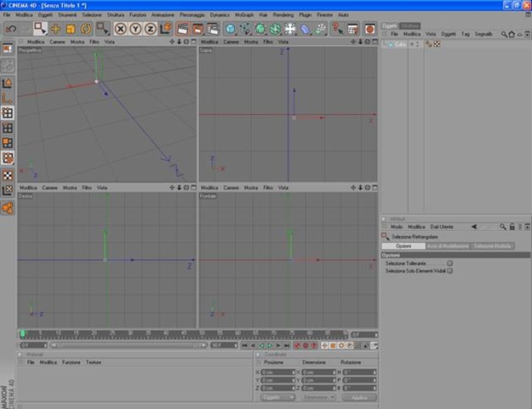Click the help pointer question-mark icon
Image resolution: width=532 pixels, height=409 pixels.
click(337, 29)
